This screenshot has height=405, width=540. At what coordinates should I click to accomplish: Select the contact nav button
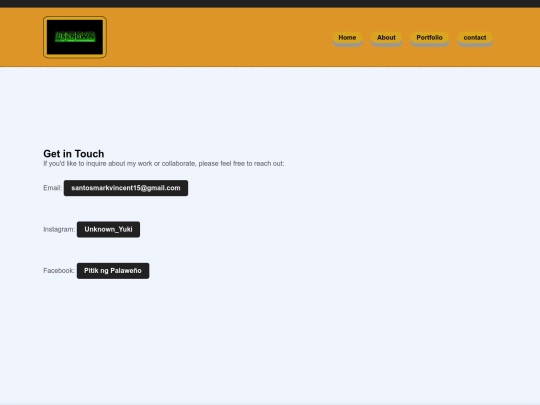(x=475, y=38)
